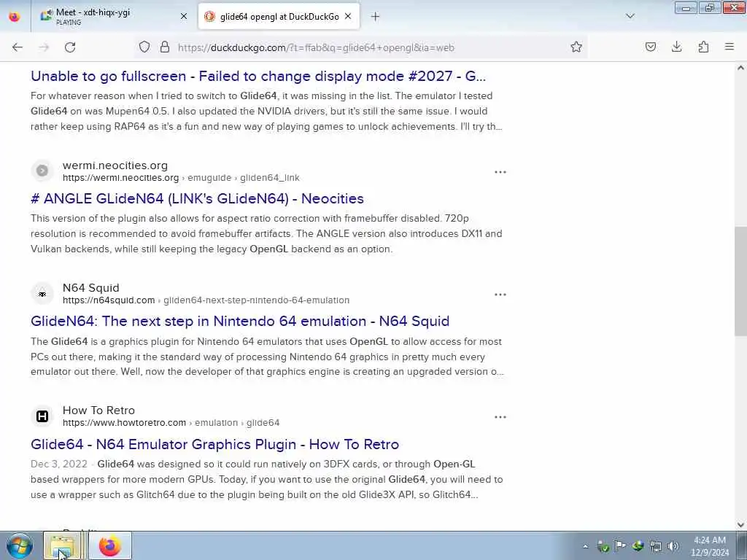Open 'GlideN64: The next step' result link
Image resolution: width=747 pixels, height=560 pixels.
239,321
